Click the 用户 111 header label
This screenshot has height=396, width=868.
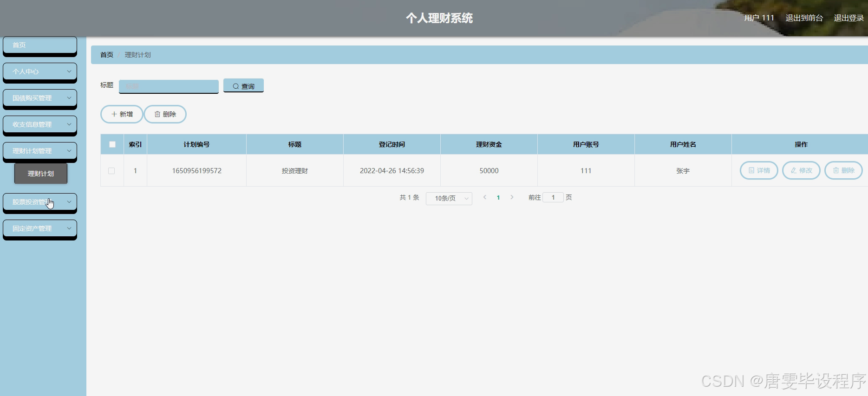point(759,18)
